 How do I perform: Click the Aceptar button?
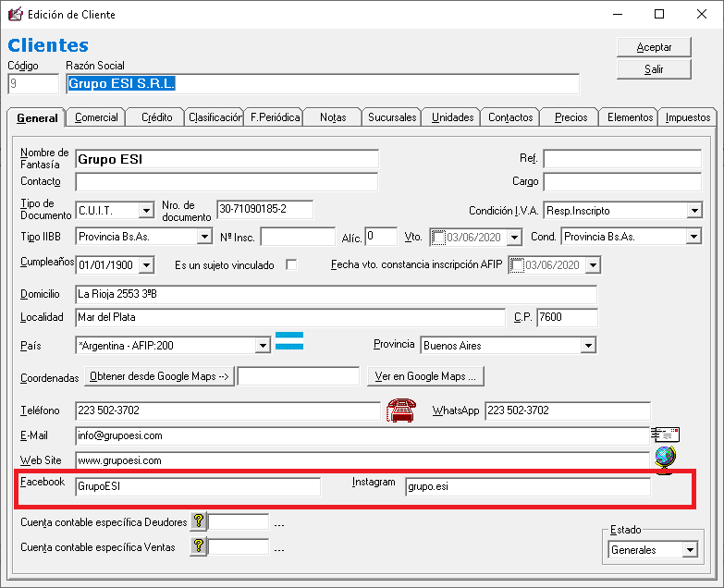654,47
